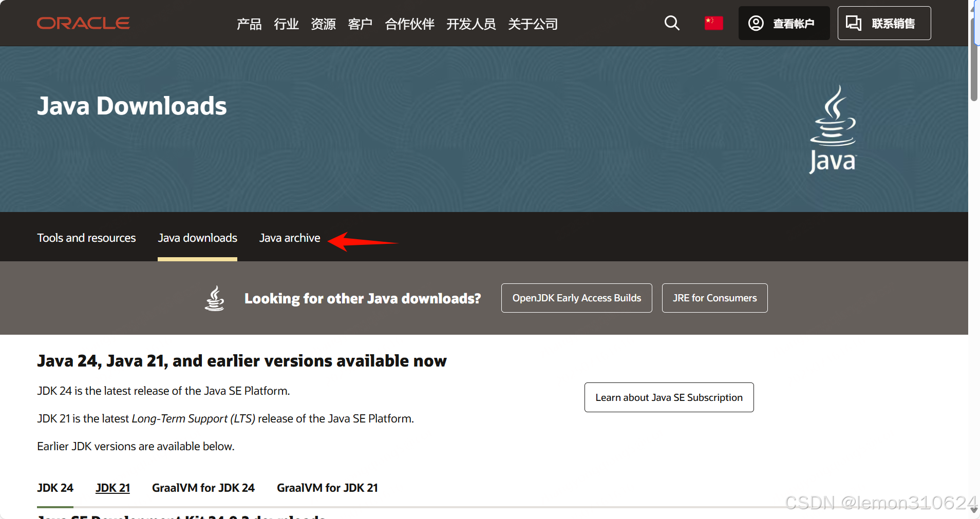Select GraalVM for JDK 24 tab
This screenshot has height=519, width=980.
tap(203, 488)
